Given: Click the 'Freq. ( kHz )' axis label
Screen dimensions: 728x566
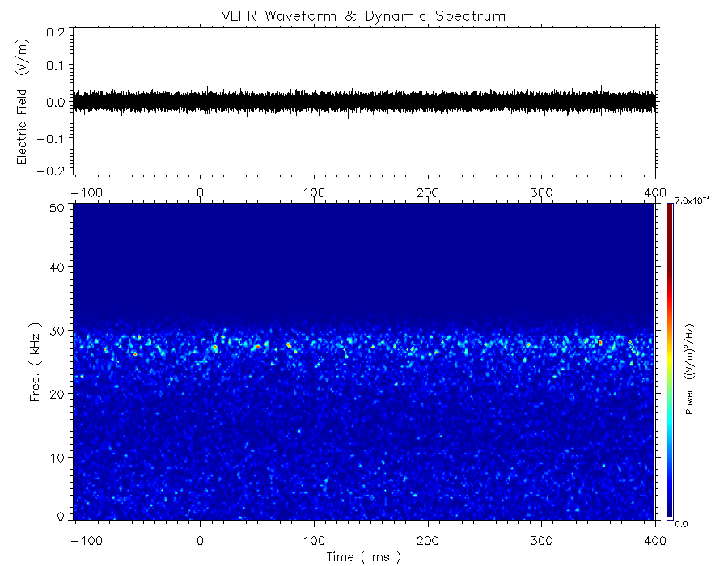Looking at the screenshot, I should tap(36, 361).
